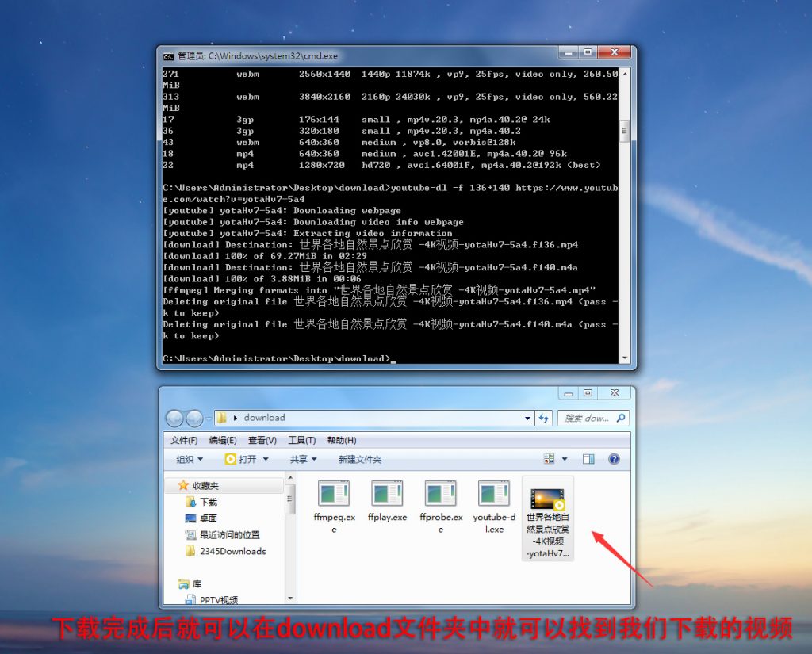The image size is (812, 654).
Task: Select the ffprobe.exe file icon
Action: coord(440,494)
